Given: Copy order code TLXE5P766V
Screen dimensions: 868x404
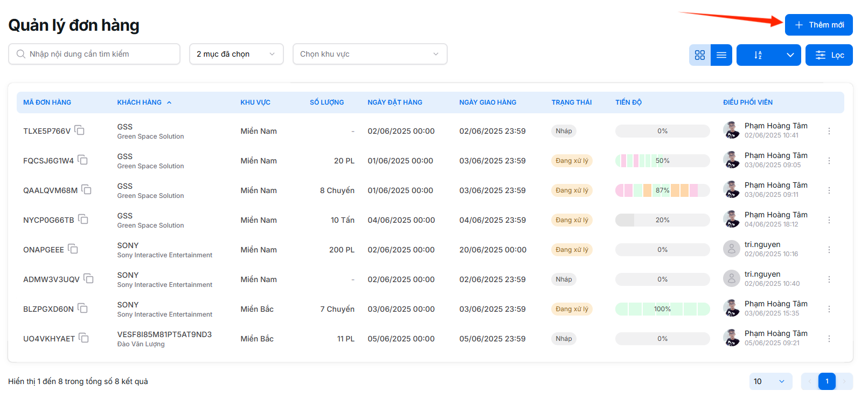Looking at the screenshot, I should click(80, 131).
